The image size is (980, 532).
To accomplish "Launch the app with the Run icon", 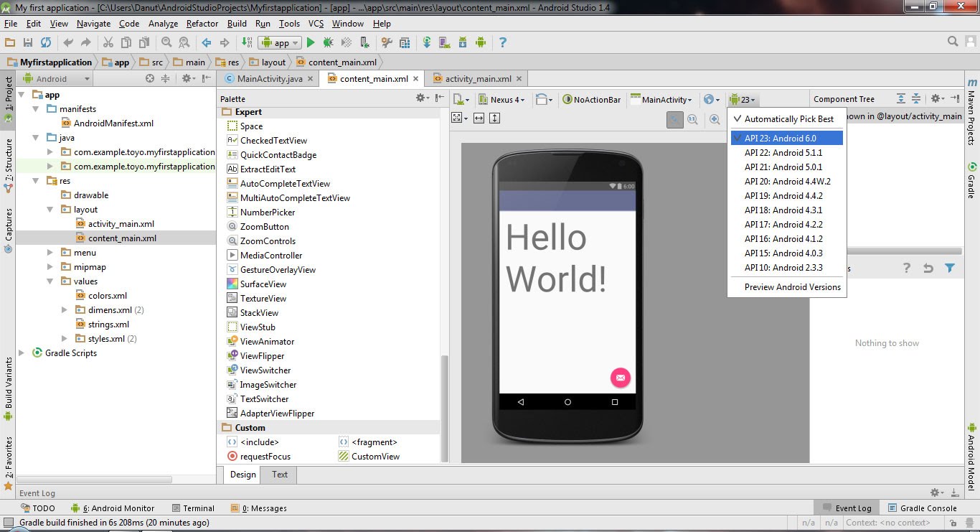I will click(x=311, y=42).
